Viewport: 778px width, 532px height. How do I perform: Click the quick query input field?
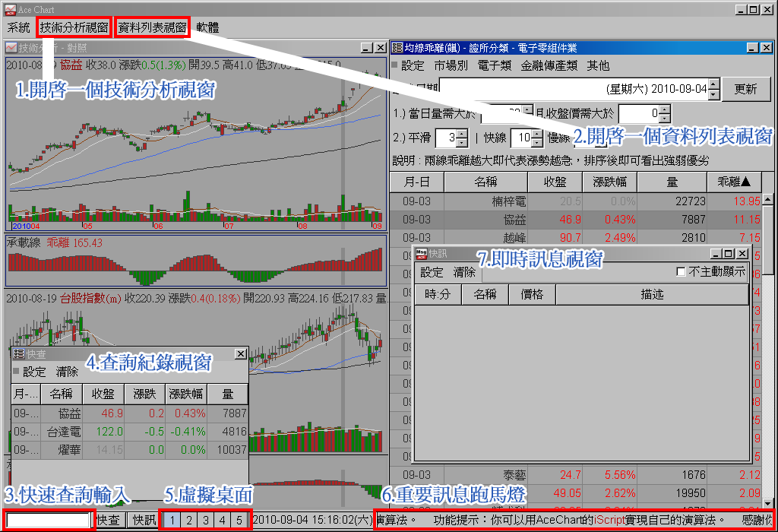[x=47, y=521]
